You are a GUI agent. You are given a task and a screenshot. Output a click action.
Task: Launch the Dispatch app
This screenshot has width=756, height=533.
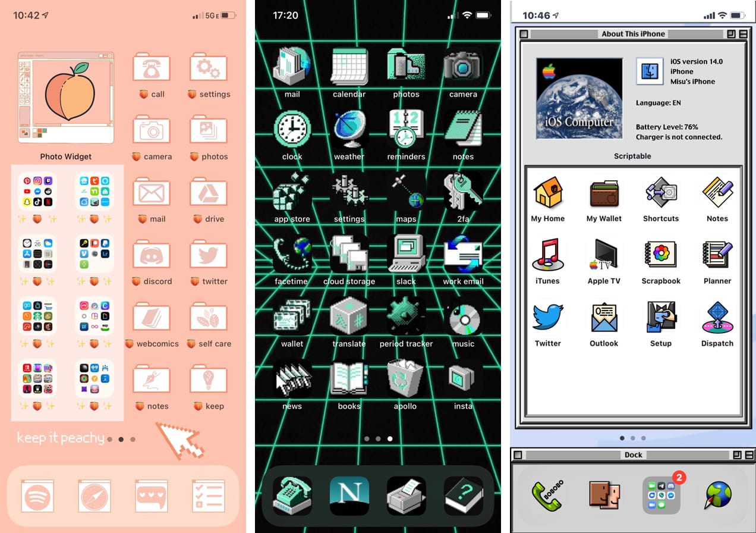717,317
